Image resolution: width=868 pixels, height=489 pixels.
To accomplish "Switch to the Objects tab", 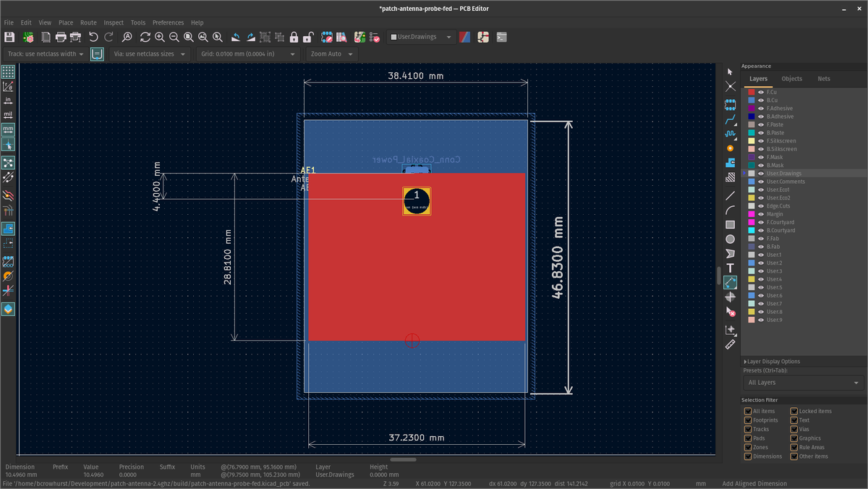I will point(791,79).
